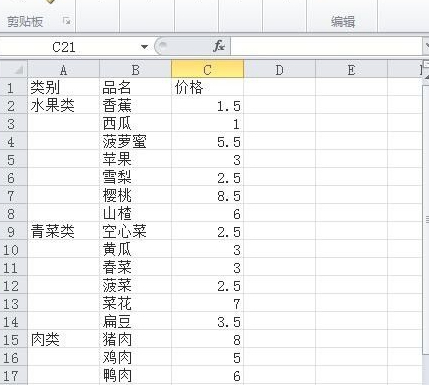Click into the formula bar input

[326, 46]
